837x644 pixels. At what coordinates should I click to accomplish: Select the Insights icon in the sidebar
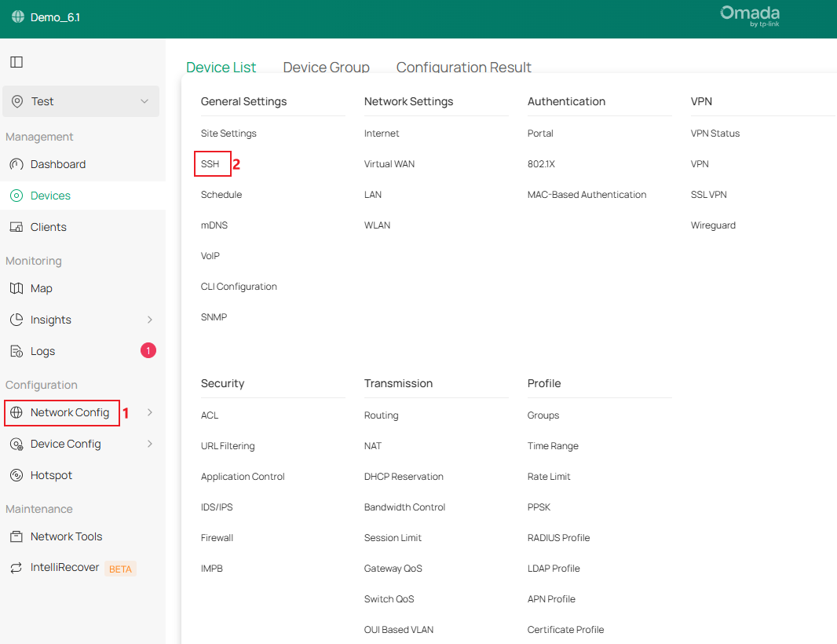click(x=16, y=320)
